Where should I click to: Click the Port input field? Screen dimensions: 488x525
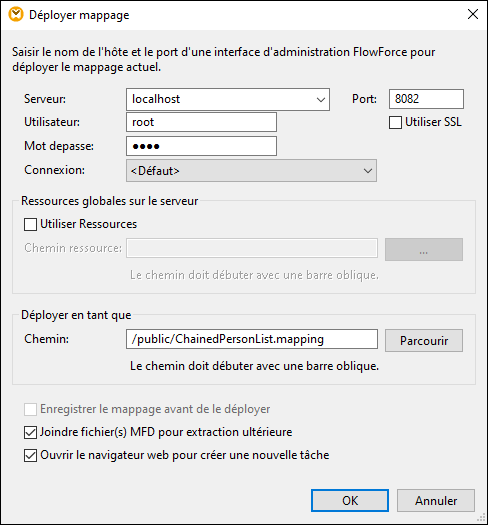tap(426, 99)
